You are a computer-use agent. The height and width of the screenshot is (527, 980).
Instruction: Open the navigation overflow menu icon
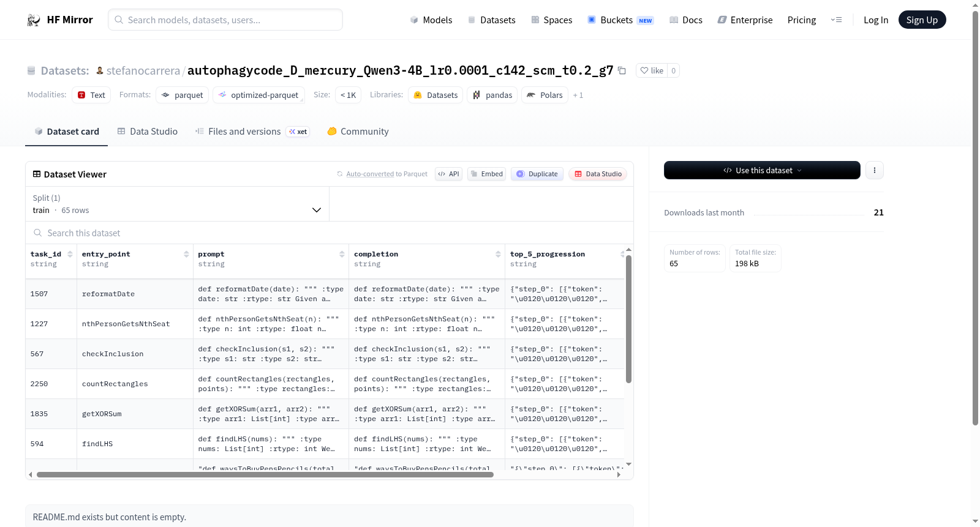836,20
